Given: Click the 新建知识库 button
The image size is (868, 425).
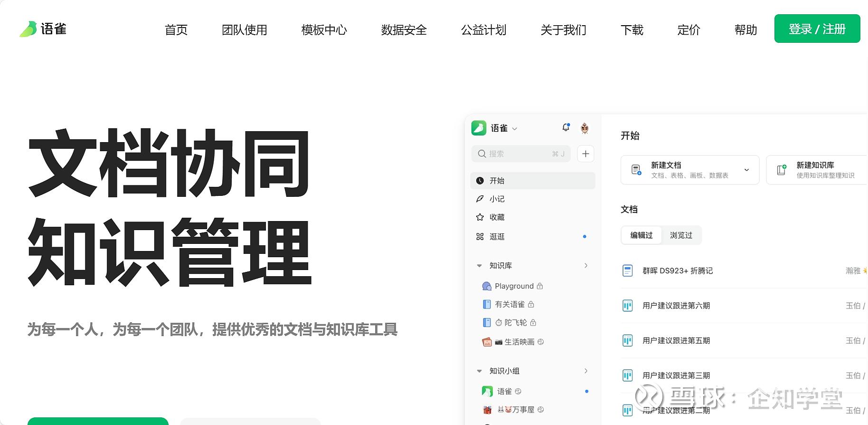Looking at the screenshot, I should point(817,170).
